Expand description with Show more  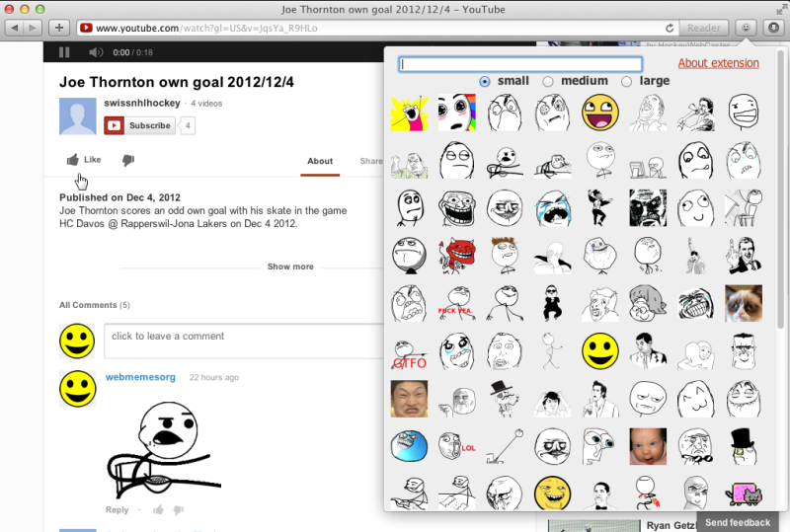(x=290, y=266)
